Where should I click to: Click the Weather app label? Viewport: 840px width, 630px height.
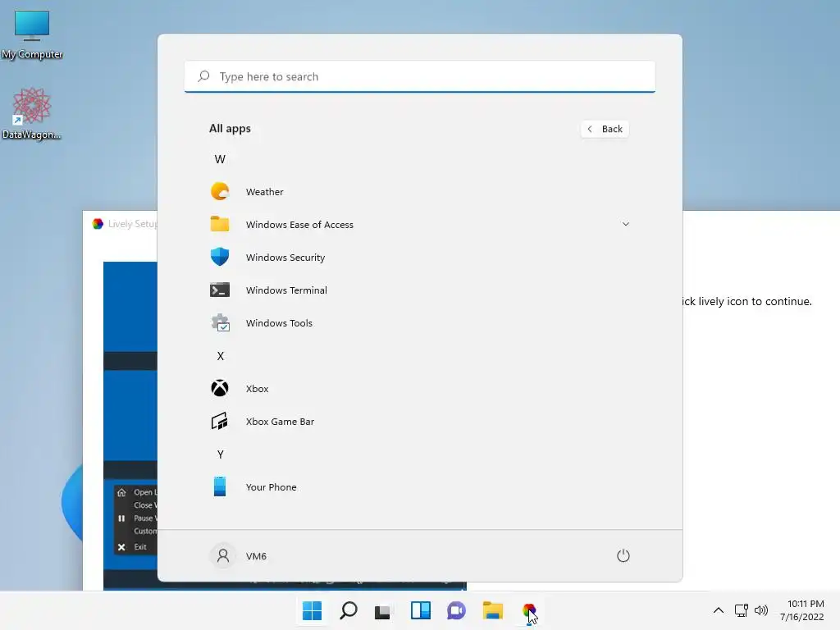(265, 192)
